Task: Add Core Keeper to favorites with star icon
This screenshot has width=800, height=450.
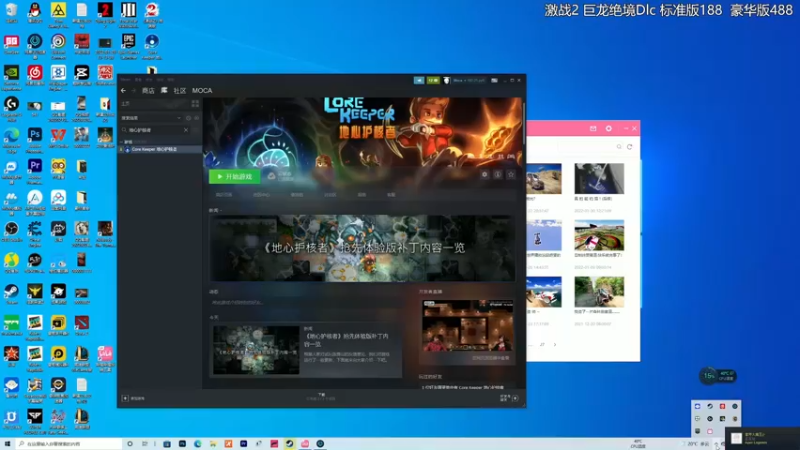Action: pos(511,174)
